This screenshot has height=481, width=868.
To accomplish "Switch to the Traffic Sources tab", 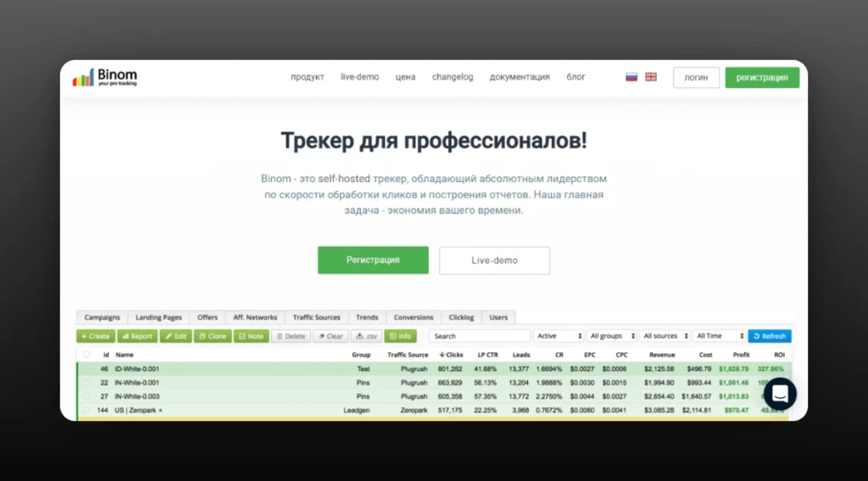I will coord(316,318).
